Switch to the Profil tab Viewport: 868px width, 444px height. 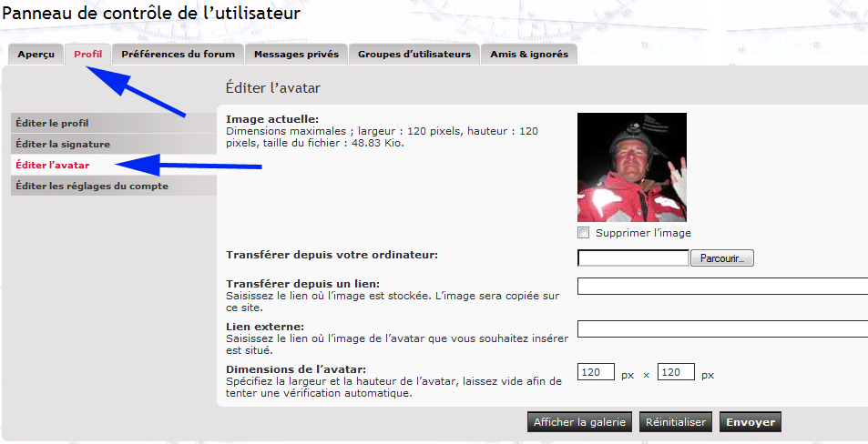tap(87, 55)
